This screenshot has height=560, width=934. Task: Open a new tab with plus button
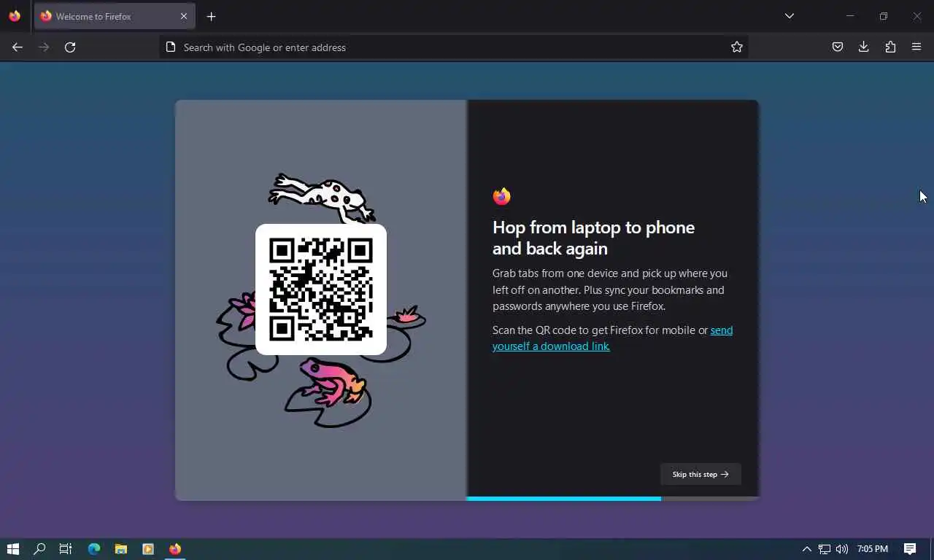pyautogui.click(x=211, y=16)
